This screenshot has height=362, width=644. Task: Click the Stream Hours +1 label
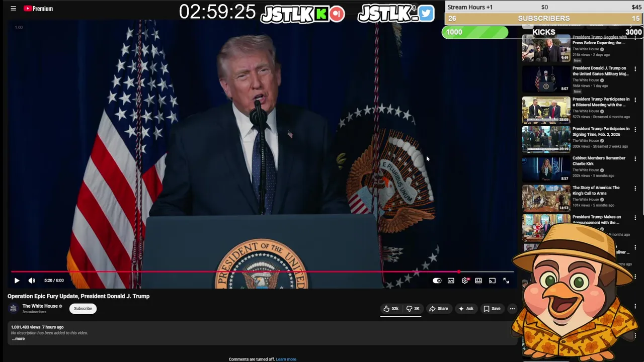(470, 7)
